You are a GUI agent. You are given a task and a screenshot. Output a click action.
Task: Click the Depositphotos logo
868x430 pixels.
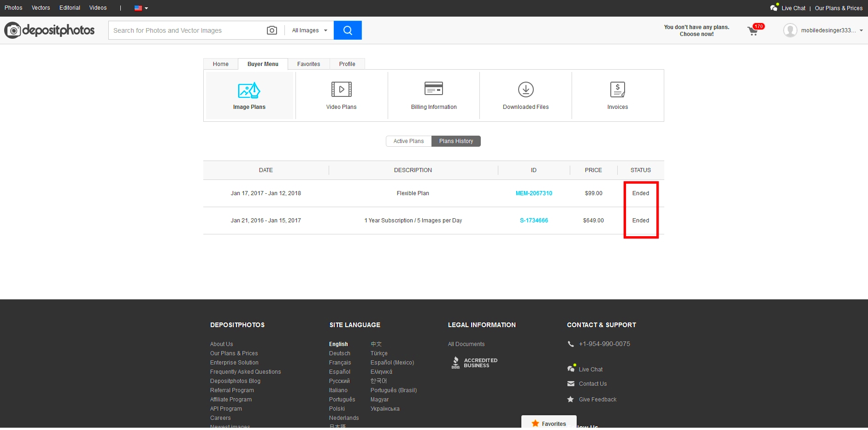tap(49, 30)
